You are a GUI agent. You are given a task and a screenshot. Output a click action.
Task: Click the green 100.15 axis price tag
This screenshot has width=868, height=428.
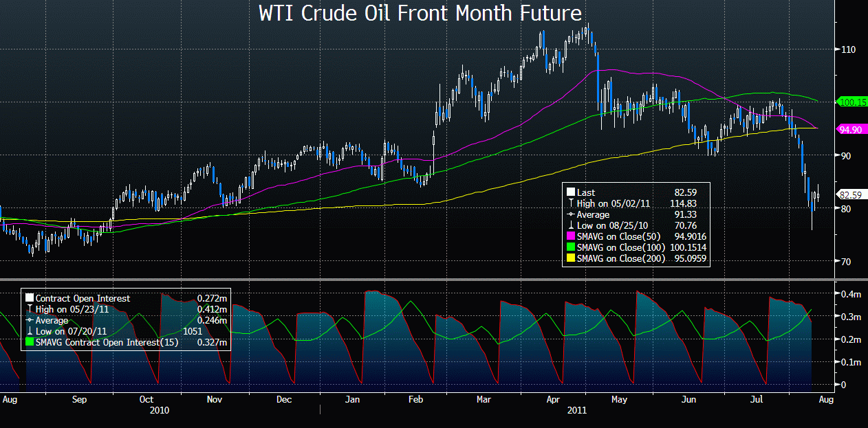coord(851,102)
